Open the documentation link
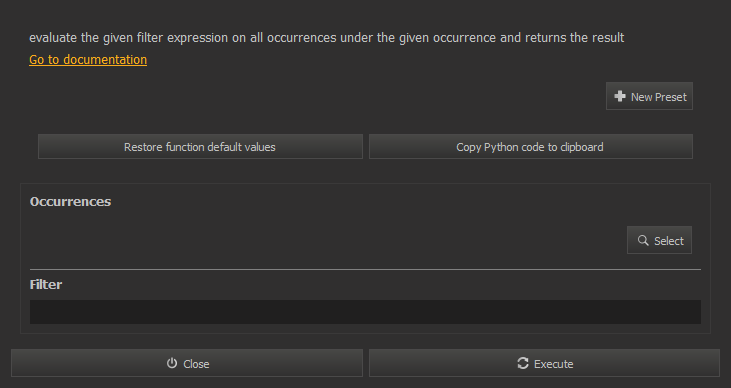Image resolution: width=731 pixels, height=388 pixels. [88, 60]
